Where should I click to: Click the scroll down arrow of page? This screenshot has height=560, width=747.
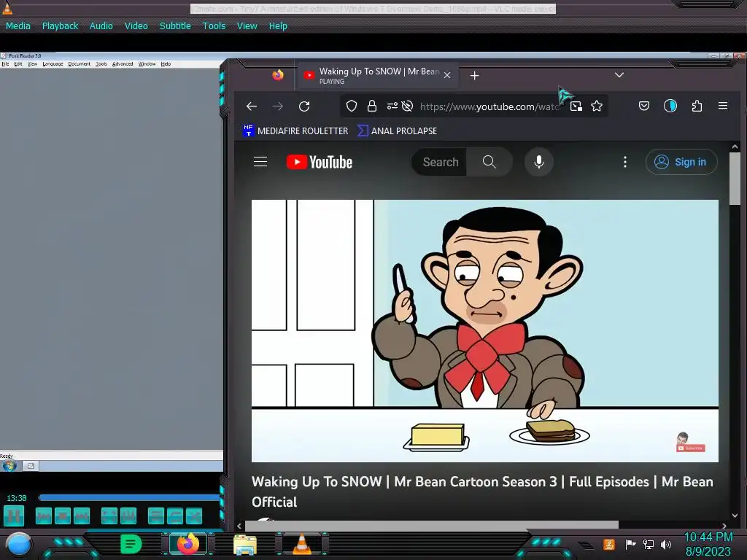(x=735, y=516)
